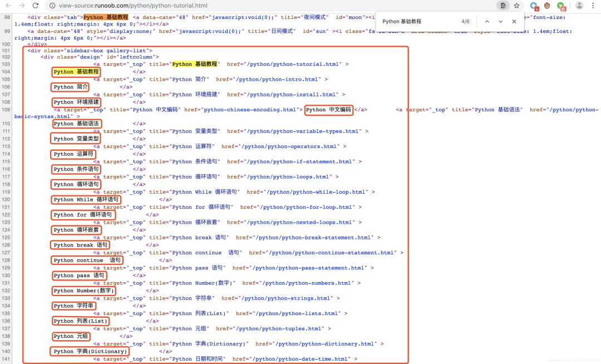Click the page search icon left of the star

pos(503,6)
